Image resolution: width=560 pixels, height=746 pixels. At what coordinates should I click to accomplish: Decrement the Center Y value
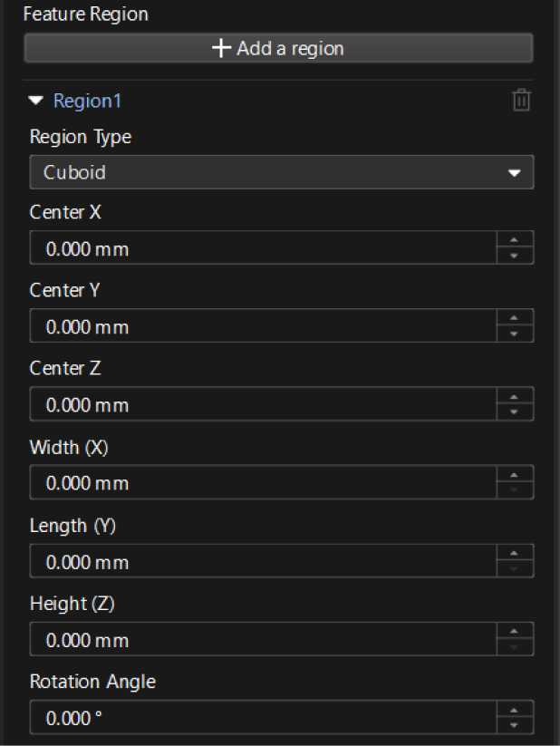(515, 334)
